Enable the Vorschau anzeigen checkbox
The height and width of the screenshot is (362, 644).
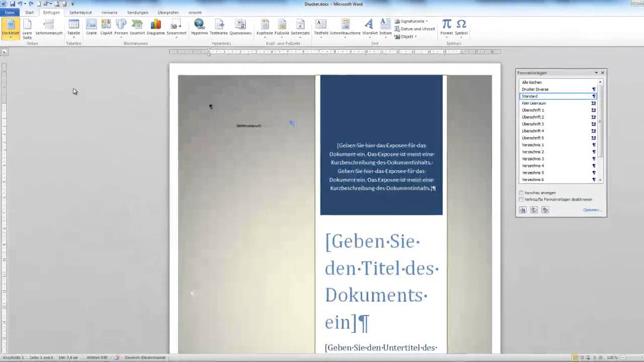point(521,193)
